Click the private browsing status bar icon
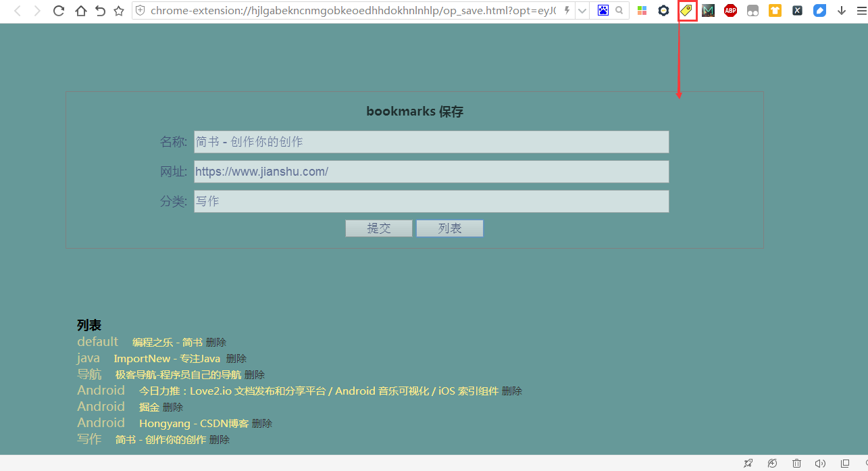Screen dimensions: 868x471 click(x=772, y=463)
